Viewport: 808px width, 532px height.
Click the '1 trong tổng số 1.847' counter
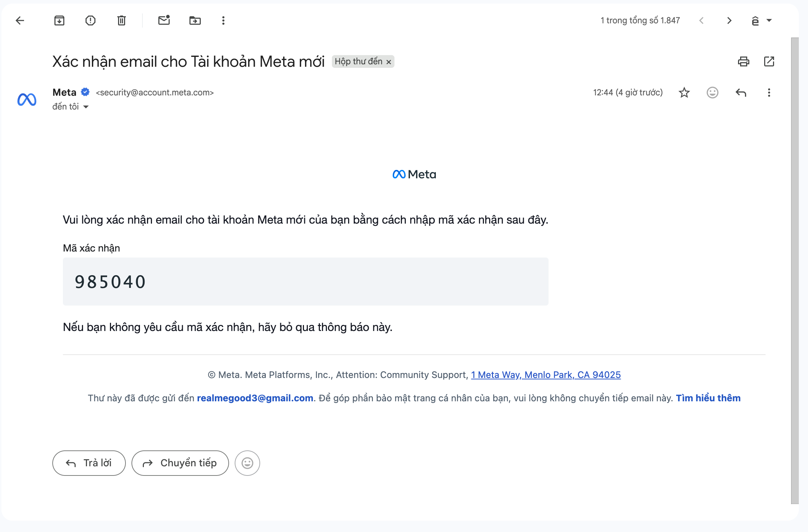pos(640,20)
